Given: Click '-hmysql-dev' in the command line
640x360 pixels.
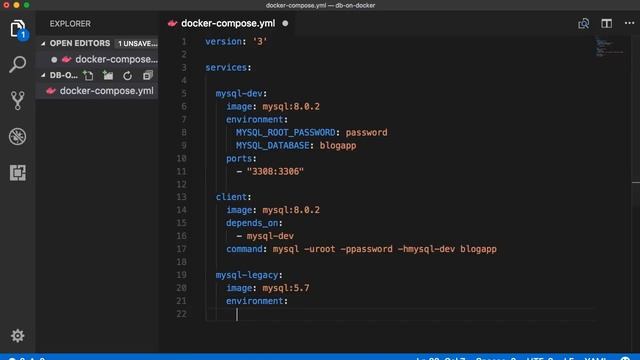Looking at the screenshot, I should 426,249.
